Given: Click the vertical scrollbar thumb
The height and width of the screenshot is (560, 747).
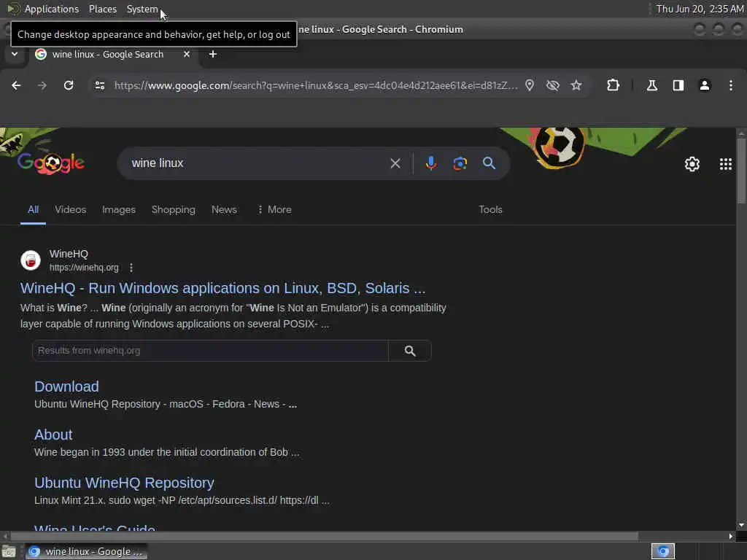Looking at the screenshot, I should point(741,171).
